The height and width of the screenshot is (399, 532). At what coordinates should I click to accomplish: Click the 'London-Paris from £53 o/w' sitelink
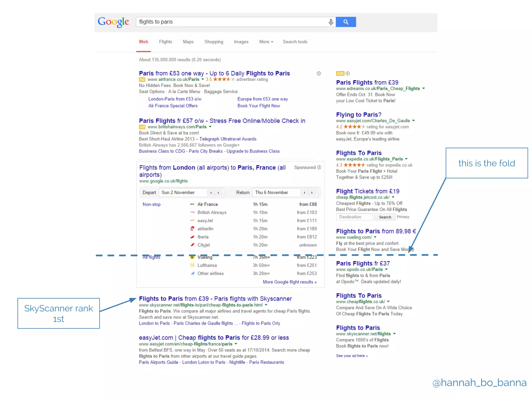coord(175,99)
